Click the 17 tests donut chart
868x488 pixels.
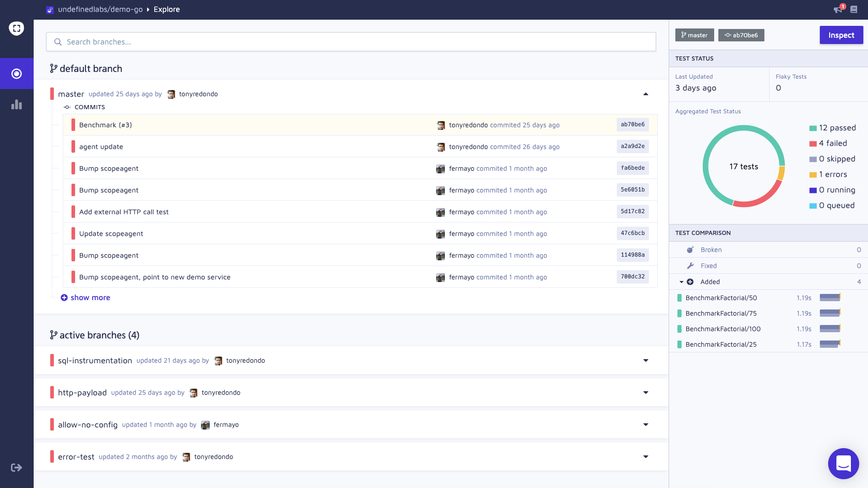pyautogui.click(x=744, y=166)
